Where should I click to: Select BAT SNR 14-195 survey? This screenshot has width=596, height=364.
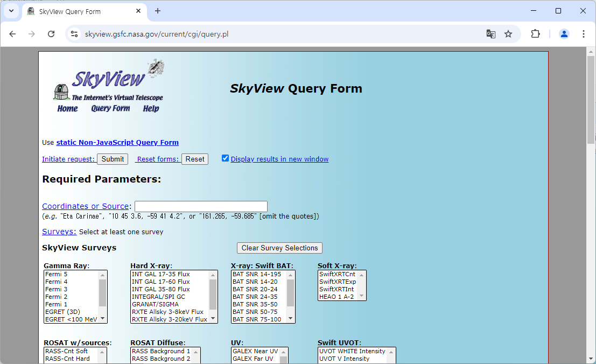259,274
